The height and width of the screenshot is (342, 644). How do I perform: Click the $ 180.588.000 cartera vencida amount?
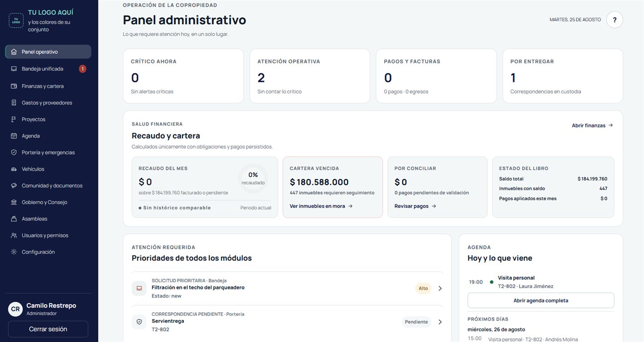[319, 182]
